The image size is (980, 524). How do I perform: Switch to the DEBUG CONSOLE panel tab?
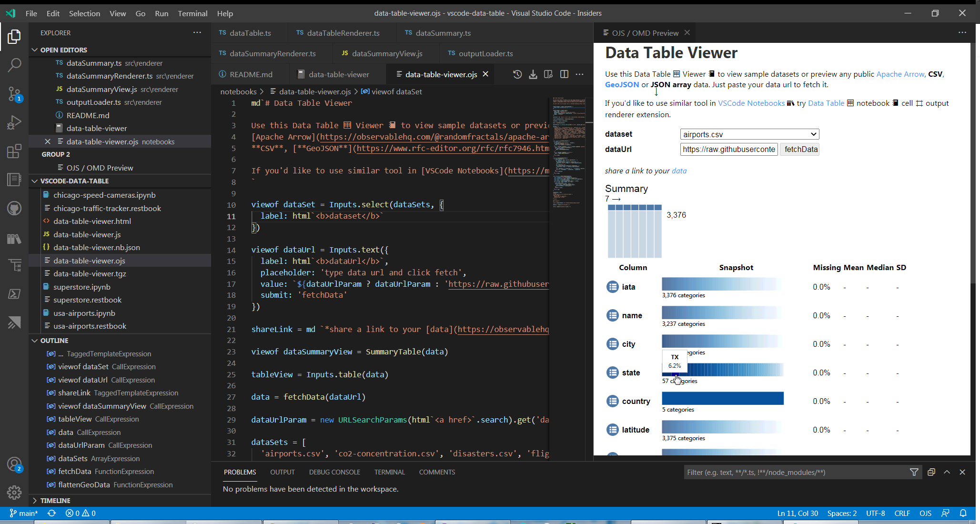334,472
